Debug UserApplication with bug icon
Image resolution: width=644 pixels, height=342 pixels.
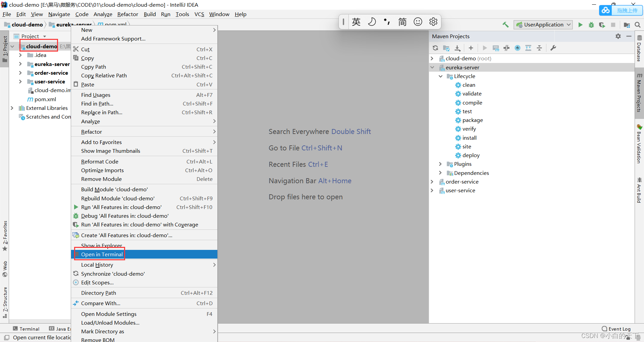click(591, 24)
